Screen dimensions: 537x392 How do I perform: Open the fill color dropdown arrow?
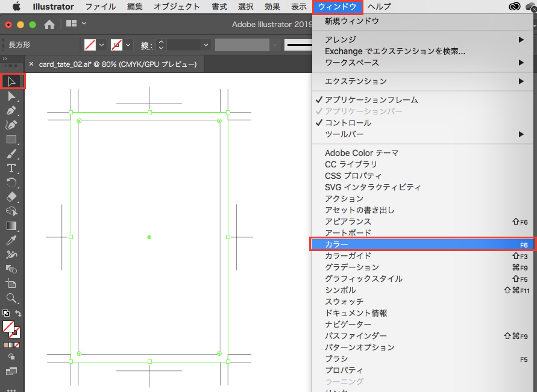101,45
